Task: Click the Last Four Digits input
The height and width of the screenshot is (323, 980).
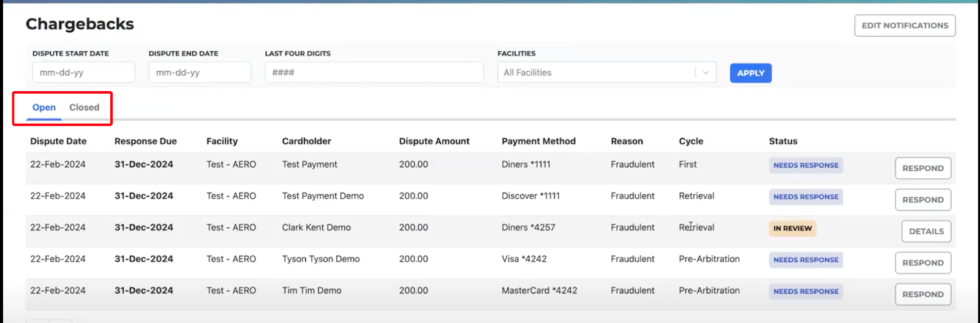Action: click(374, 73)
